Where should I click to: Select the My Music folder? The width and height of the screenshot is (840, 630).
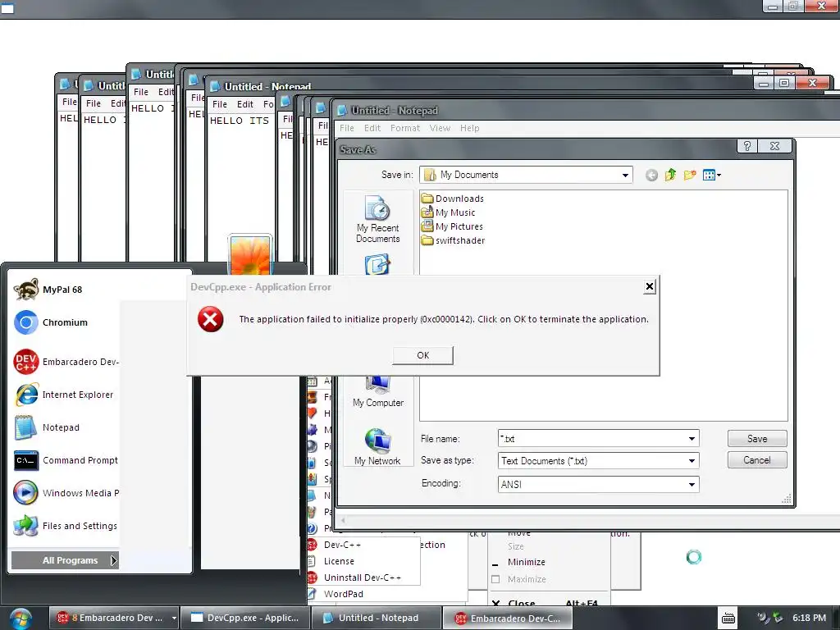(x=449, y=212)
